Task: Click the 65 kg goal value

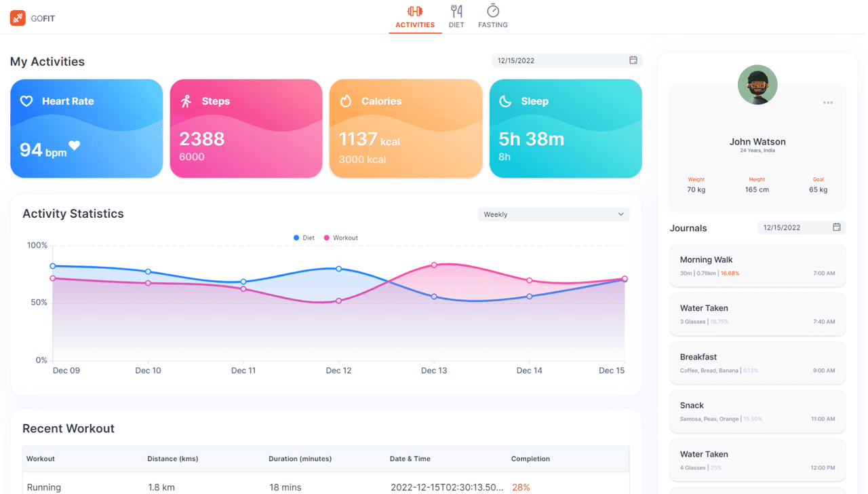Action: (x=818, y=190)
